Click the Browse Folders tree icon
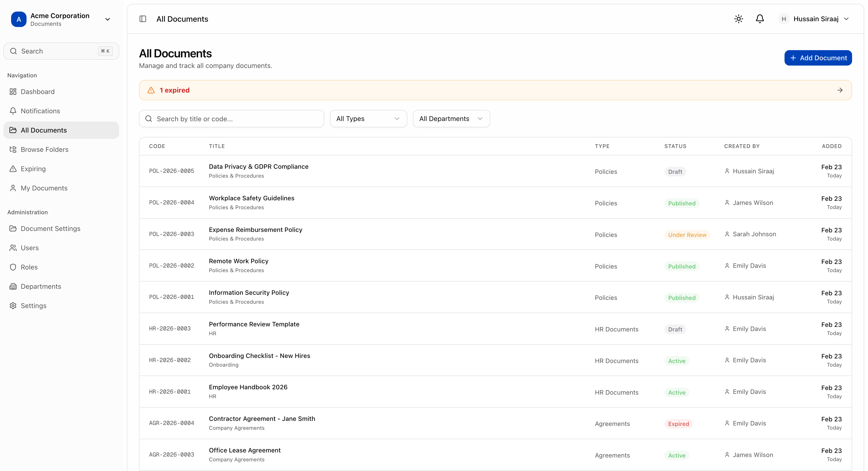Viewport: 868px width, 471px height. [x=13, y=149]
